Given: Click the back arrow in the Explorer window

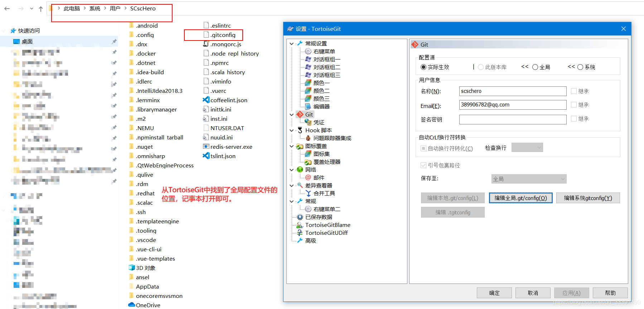Looking at the screenshot, I should 7,9.
